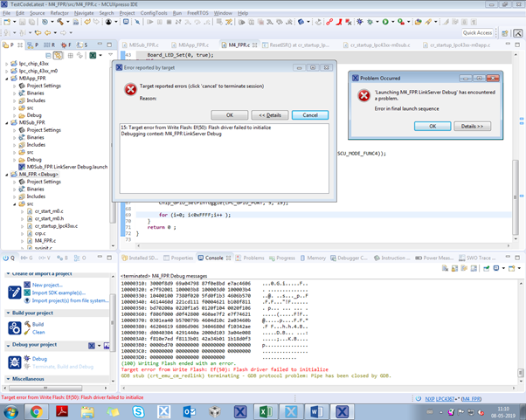Collapse the src folder under M4_FPR
526x420 pixels.
(15, 204)
